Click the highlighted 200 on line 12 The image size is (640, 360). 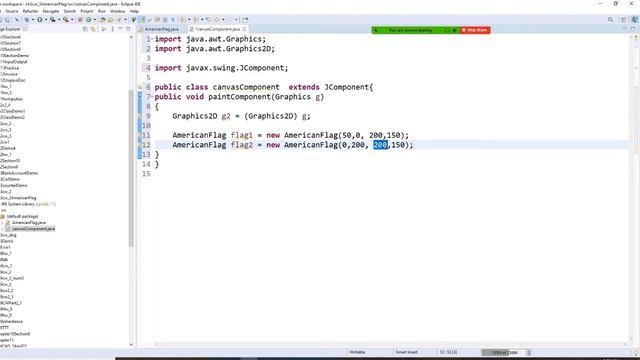(x=380, y=145)
